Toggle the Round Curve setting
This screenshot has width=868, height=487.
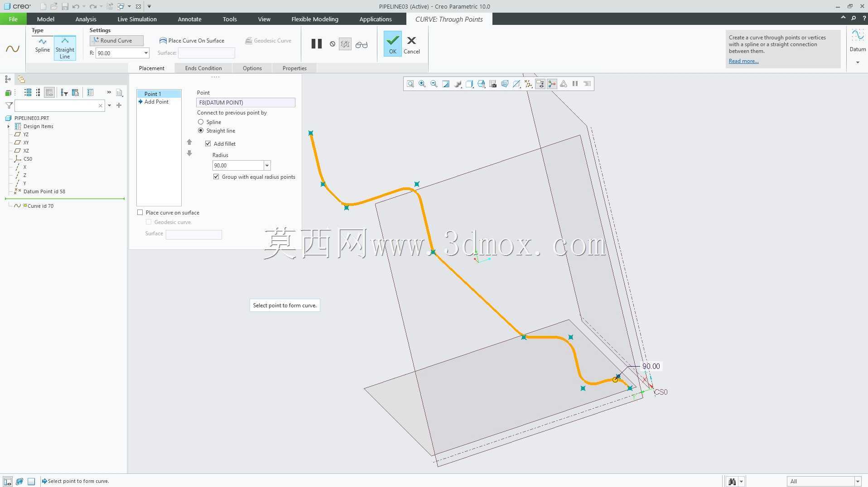point(116,41)
